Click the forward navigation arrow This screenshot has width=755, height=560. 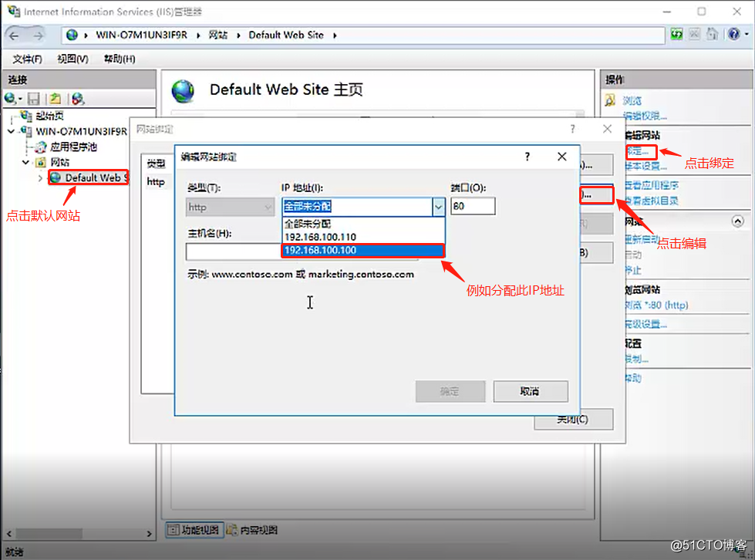click(38, 35)
